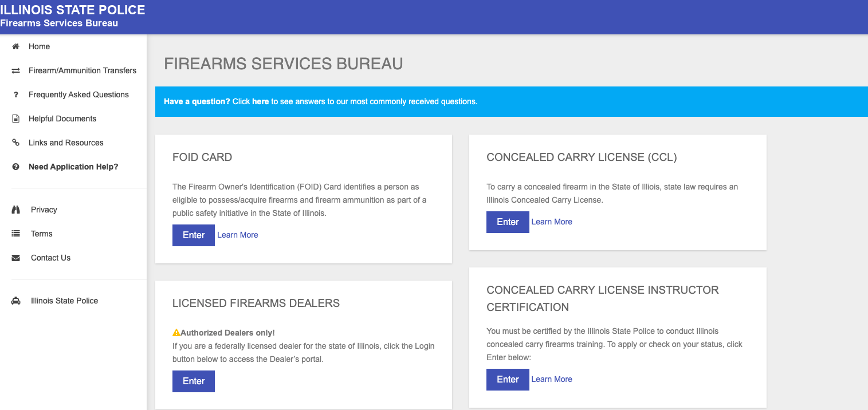This screenshot has height=410, width=868.
Task: Click Learn More under FOID Card
Action: pyautogui.click(x=238, y=235)
